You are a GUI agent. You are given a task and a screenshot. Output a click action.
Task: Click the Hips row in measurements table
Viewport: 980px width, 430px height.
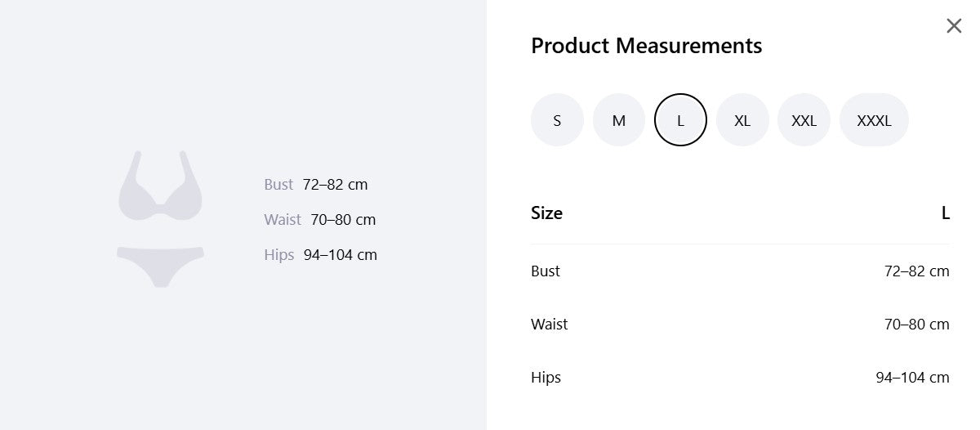point(740,378)
